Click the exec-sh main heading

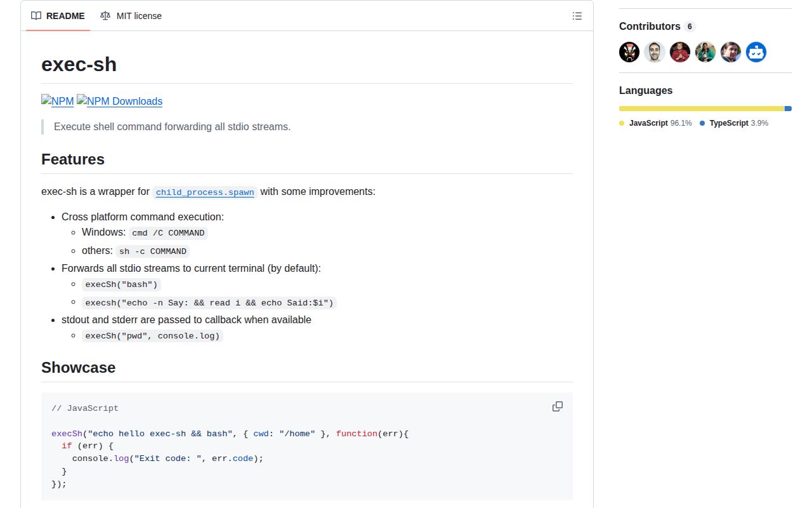[x=79, y=64]
